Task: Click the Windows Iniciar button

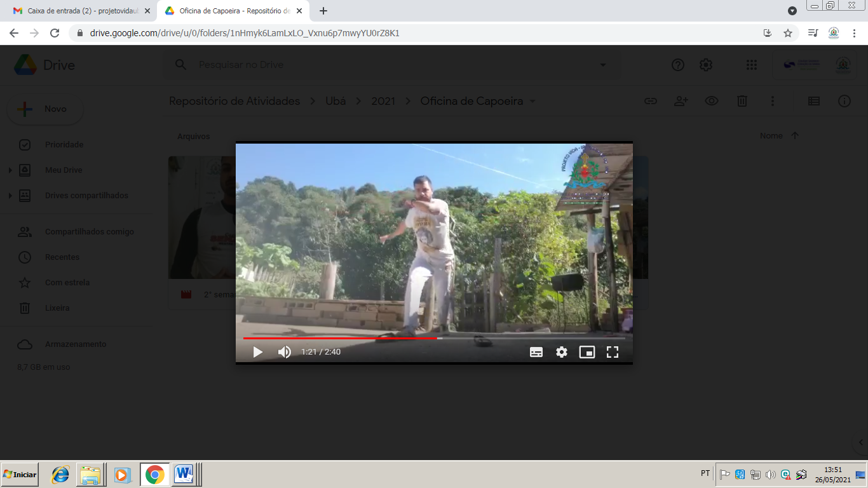Action: click(20, 475)
